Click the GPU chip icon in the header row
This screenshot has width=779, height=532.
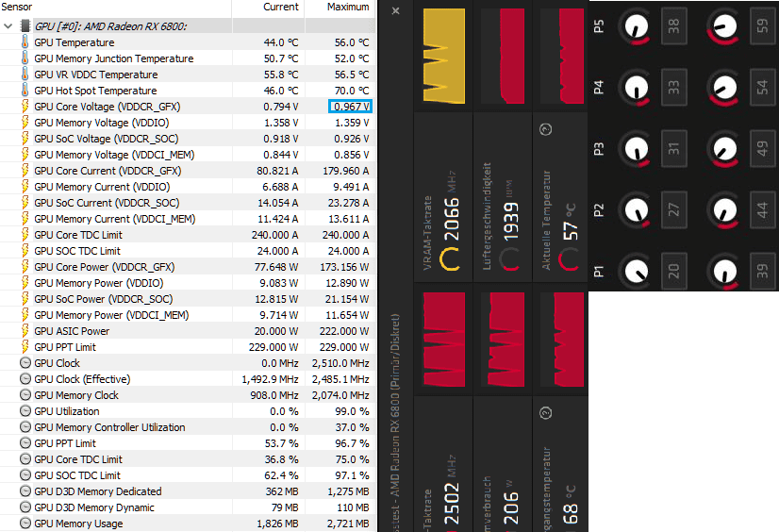(x=25, y=25)
